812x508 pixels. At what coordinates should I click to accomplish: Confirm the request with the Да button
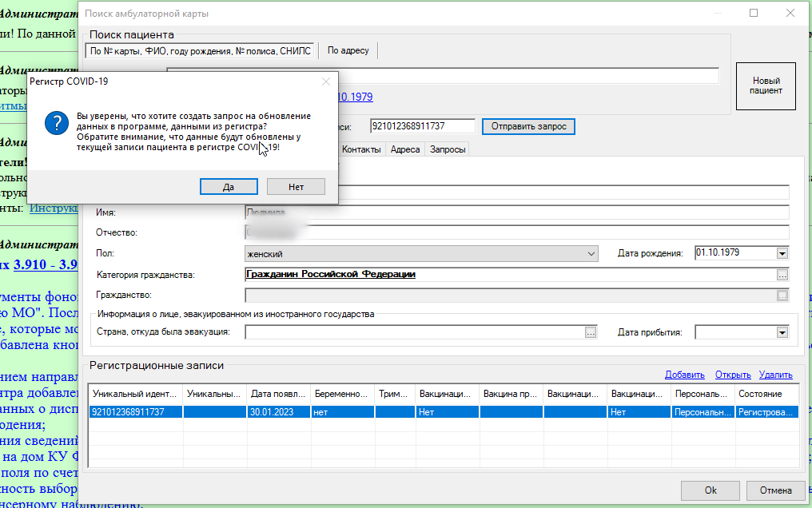click(x=229, y=187)
